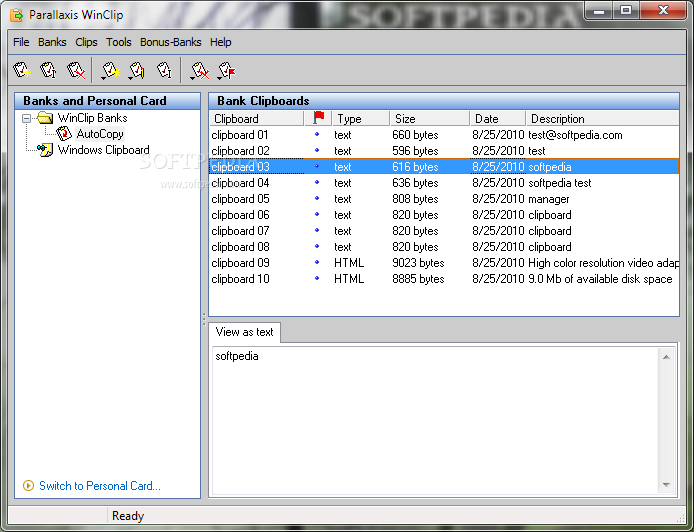694x532 pixels.
Task: Collapse the WinClip Banks tree node
Action: (27, 118)
